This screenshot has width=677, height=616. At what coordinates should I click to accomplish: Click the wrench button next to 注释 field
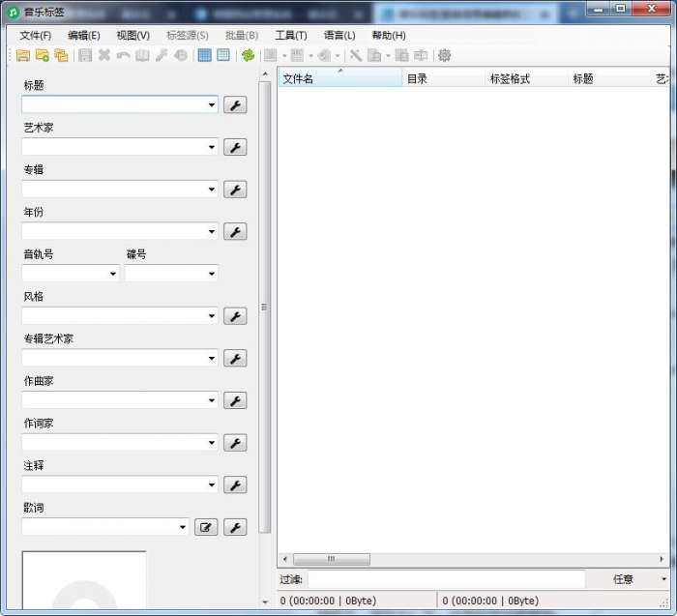point(235,484)
